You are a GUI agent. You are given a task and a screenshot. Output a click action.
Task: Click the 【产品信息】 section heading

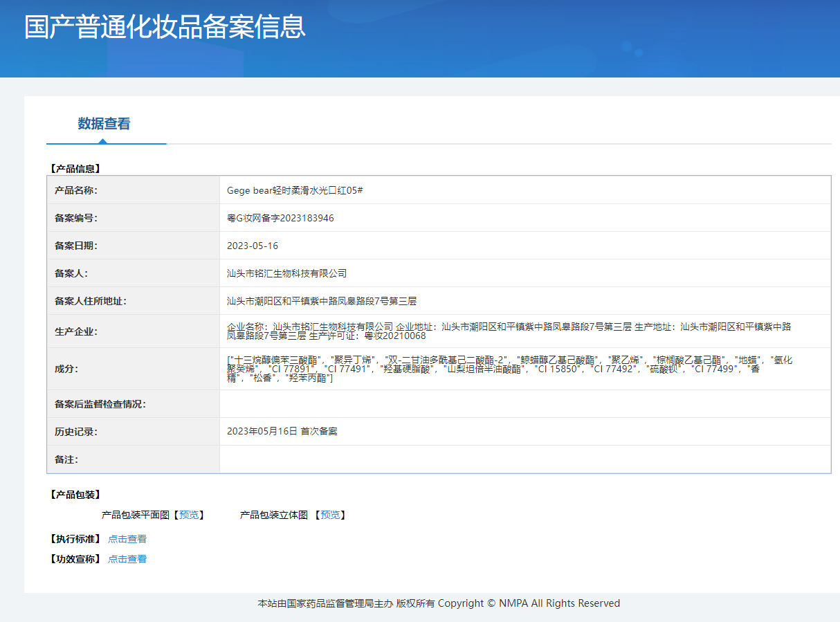[75, 168]
